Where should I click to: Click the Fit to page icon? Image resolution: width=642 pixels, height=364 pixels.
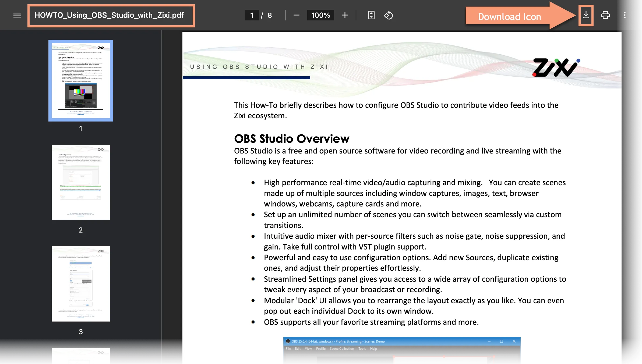pyautogui.click(x=371, y=15)
